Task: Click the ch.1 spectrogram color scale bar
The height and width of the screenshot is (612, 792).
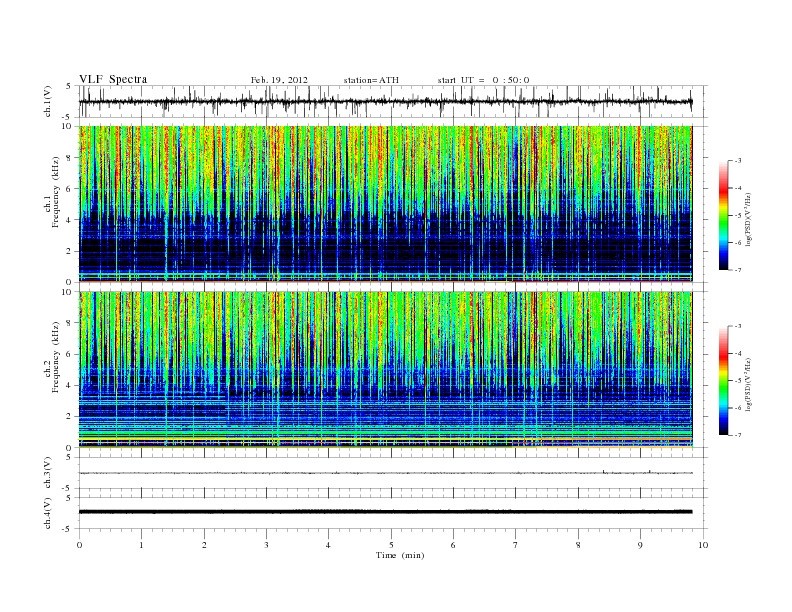Action: [x=724, y=215]
